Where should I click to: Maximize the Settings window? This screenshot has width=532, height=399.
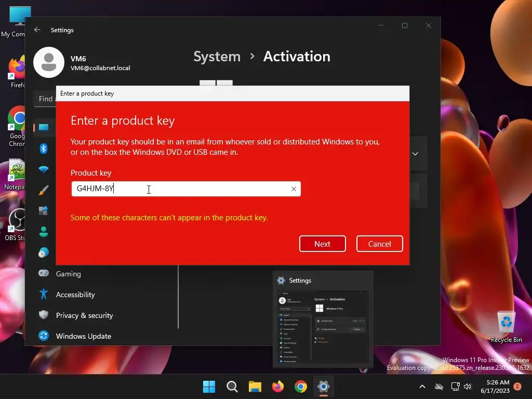coord(404,25)
